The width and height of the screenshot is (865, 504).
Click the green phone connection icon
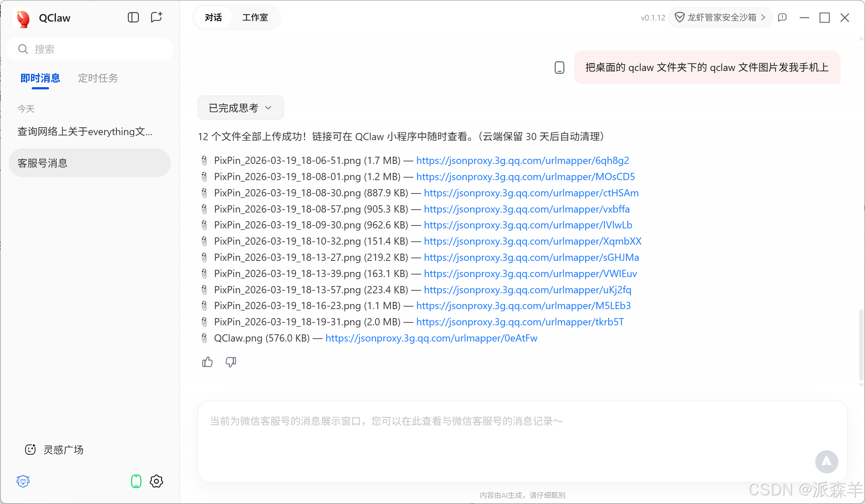point(136,481)
